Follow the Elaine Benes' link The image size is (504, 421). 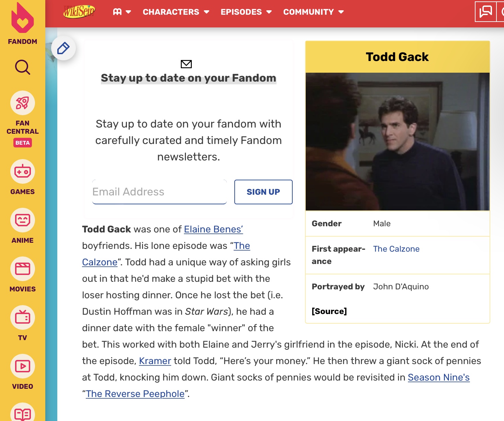tap(213, 229)
